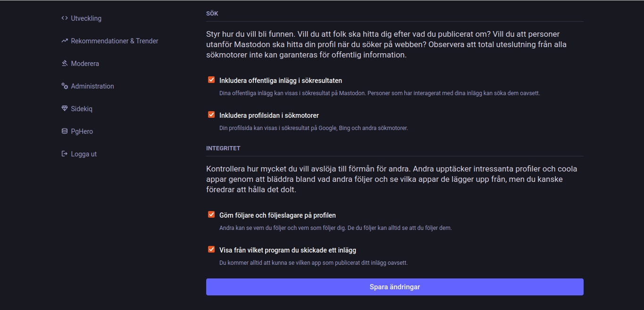Click the Sidekiq diamond icon
644x310 pixels.
[64, 108]
